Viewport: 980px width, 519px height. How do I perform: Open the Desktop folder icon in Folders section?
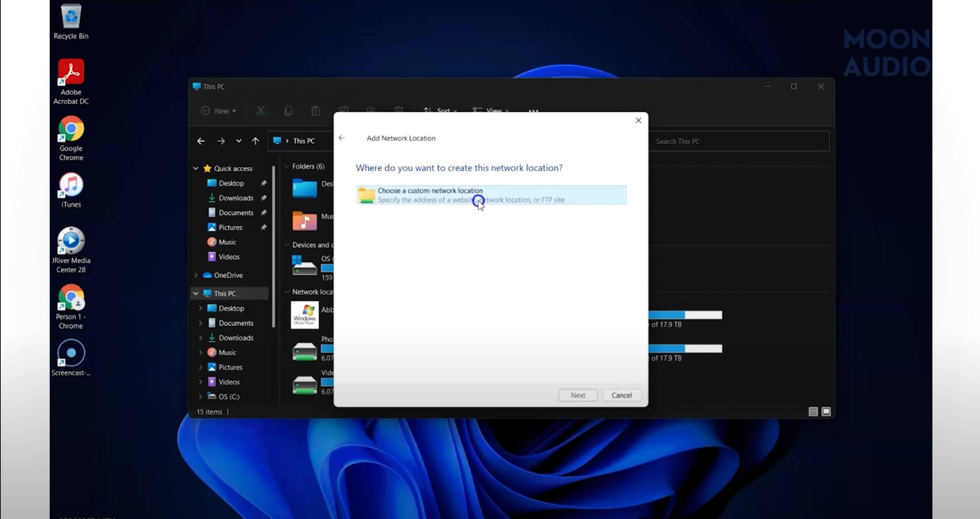pyautogui.click(x=304, y=188)
